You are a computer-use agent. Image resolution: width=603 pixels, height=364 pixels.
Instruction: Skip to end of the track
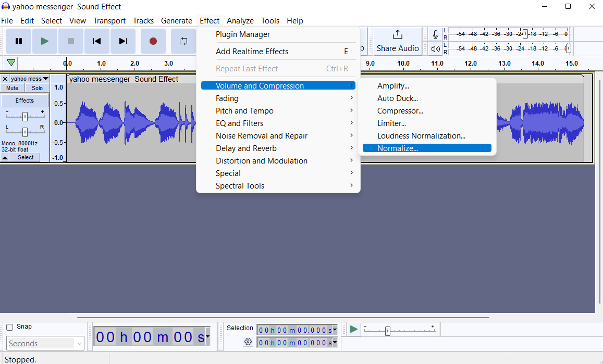[x=123, y=41]
